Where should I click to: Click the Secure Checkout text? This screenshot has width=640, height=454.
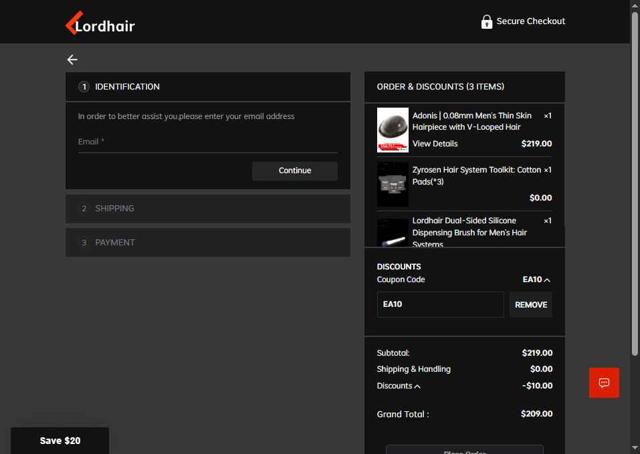(x=531, y=21)
